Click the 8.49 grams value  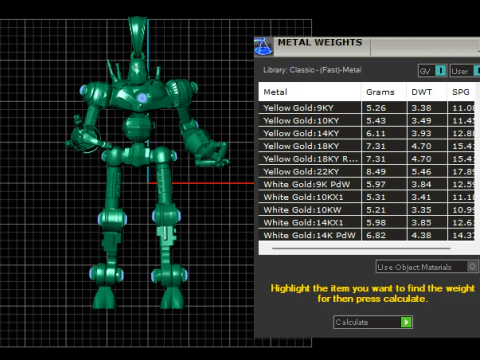click(x=376, y=172)
